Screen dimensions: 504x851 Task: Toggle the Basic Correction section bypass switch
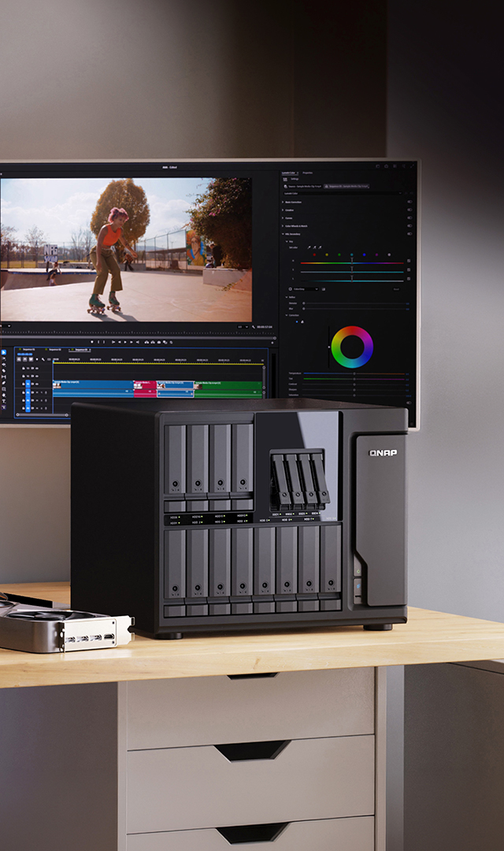(409, 202)
